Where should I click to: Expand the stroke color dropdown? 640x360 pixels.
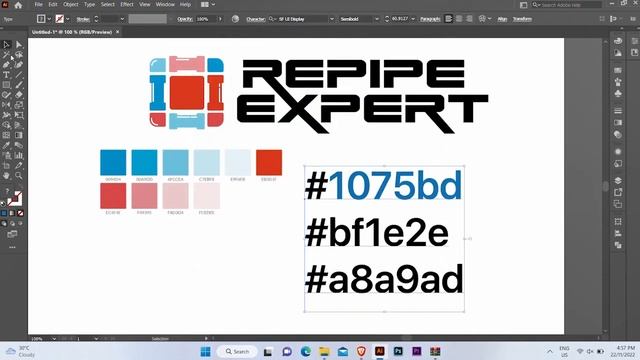click(68, 19)
